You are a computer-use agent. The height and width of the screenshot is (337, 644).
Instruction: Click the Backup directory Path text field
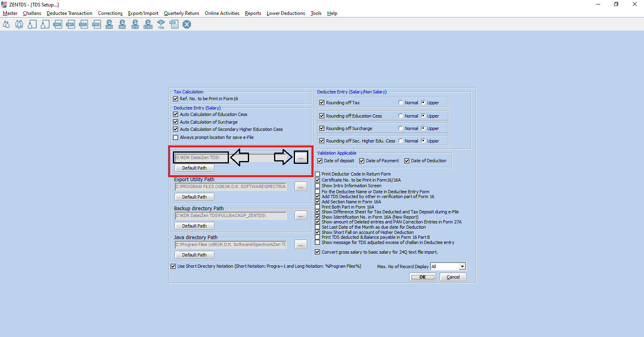[x=231, y=215]
